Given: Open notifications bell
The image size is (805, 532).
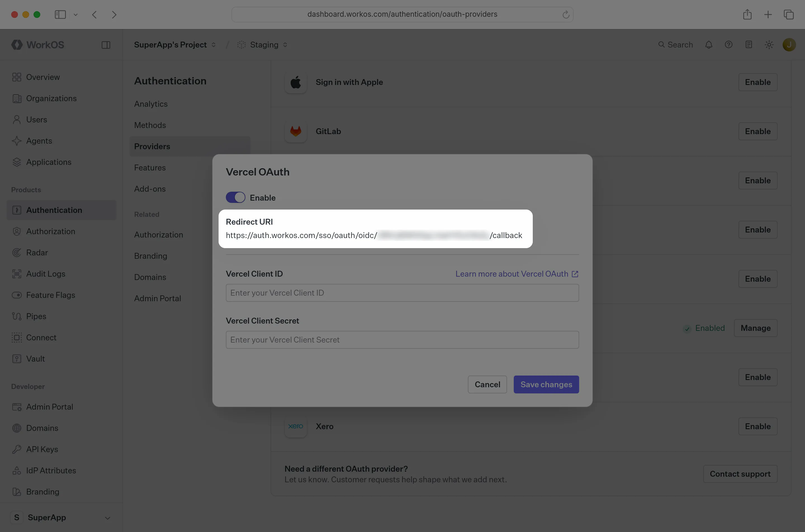Looking at the screenshot, I should [709, 45].
